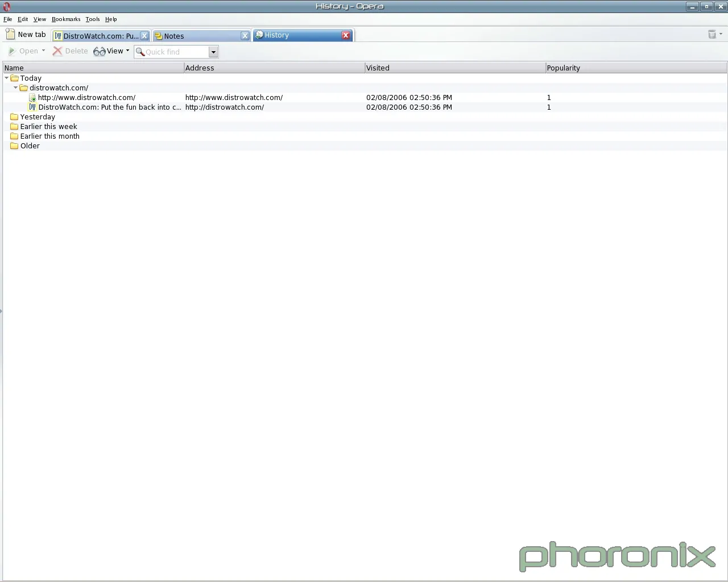This screenshot has height=582, width=728.
Task: Focus the Quick find search field
Action: click(176, 52)
